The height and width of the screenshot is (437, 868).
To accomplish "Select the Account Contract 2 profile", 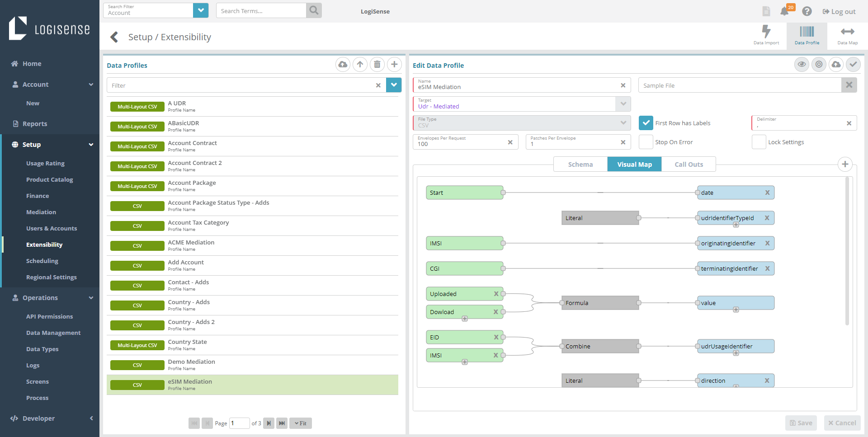I will click(252, 166).
